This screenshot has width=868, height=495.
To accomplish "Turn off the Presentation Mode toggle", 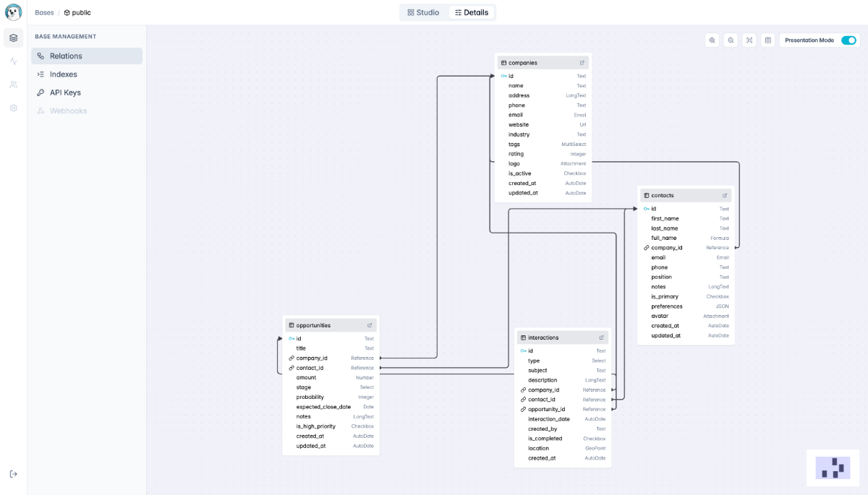I will 848,40.
